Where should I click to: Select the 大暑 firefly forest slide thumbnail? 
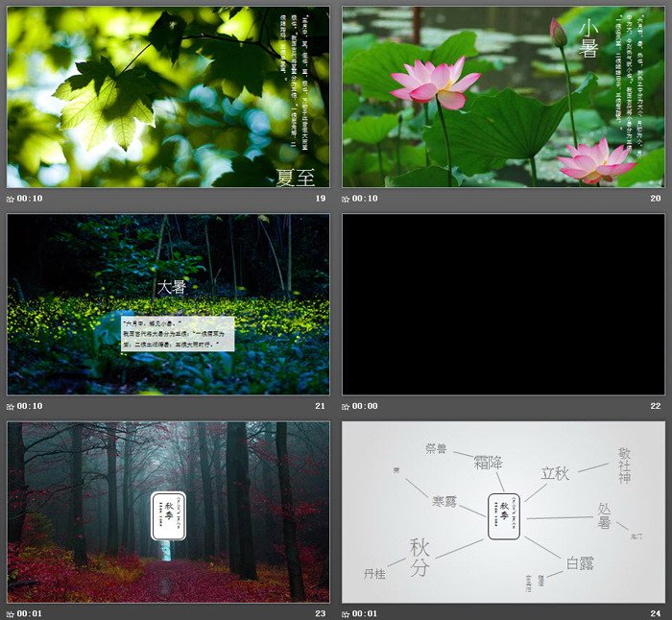tap(168, 304)
